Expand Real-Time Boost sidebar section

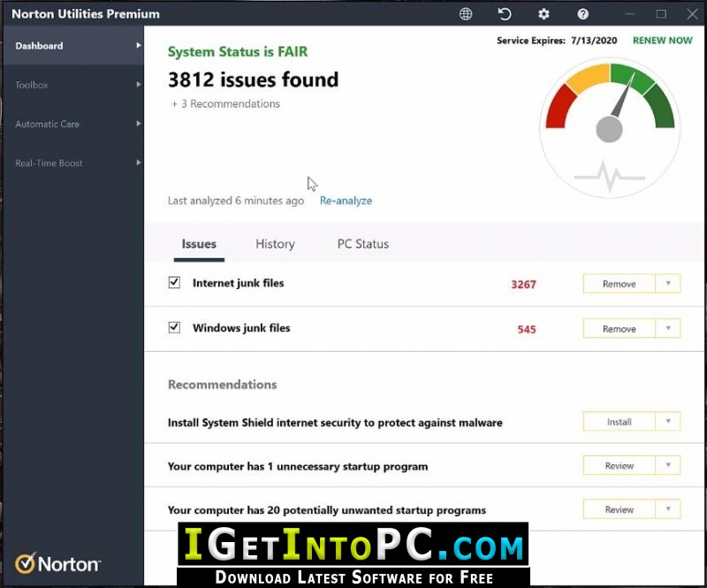pyautogui.click(x=71, y=163)
